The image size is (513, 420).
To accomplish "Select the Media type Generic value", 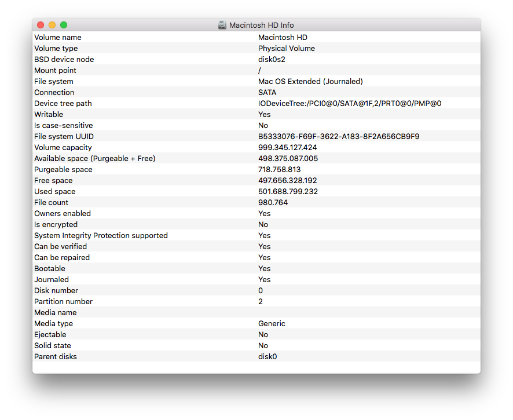I will tap(272, 323).
